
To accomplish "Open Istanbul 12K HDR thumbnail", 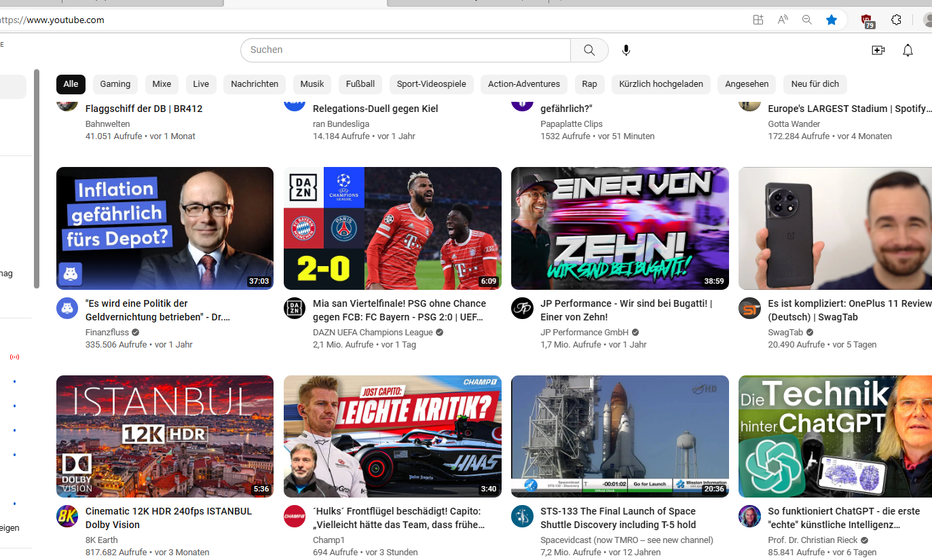I will click(x=165, y=436).
